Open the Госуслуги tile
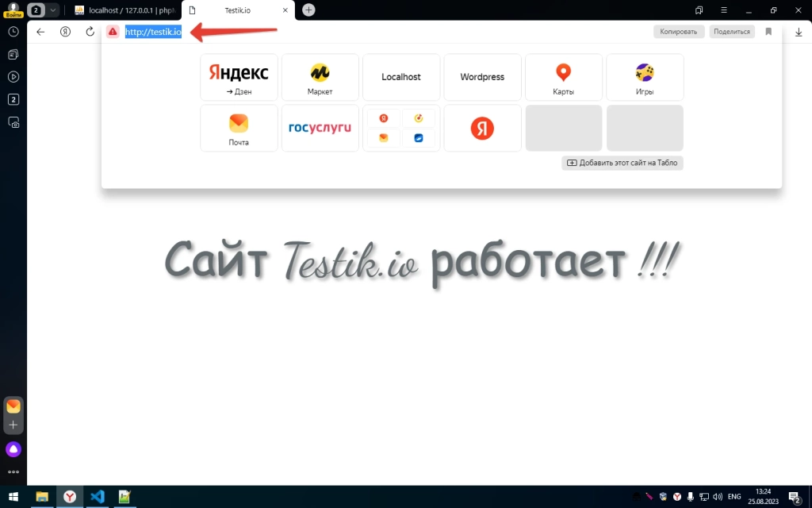Screen dimensions: 812x508 320,128
